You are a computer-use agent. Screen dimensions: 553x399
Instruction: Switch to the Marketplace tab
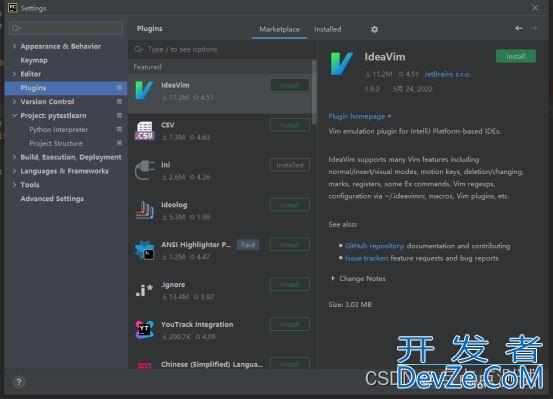click(279, 29)
